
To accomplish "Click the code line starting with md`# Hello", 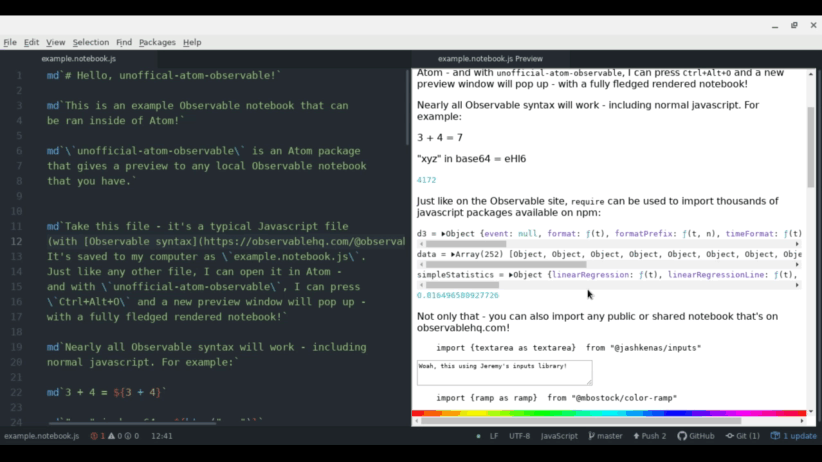I will coord(164,76).
